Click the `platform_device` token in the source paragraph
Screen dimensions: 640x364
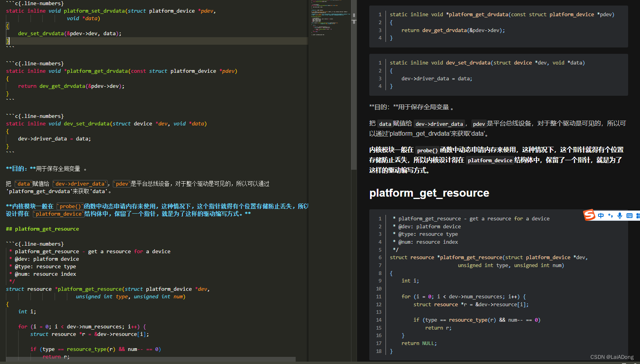(59, 214)
